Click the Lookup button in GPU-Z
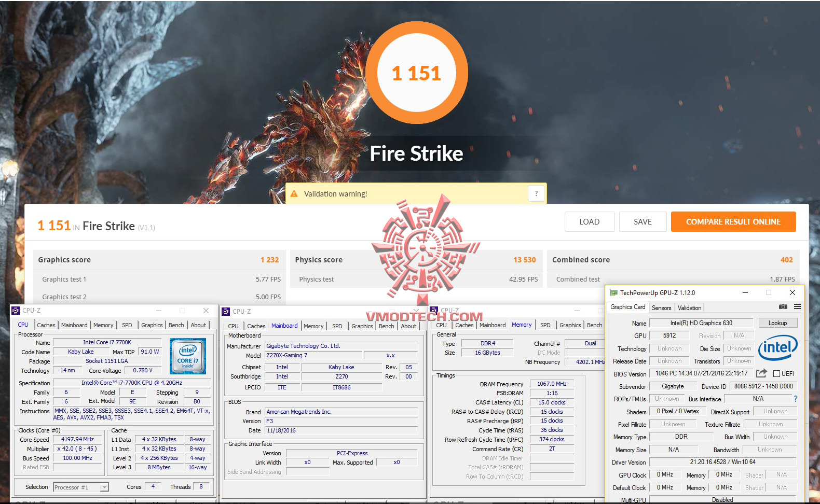Screen dimensions: 820x504 (x=777, y=323)
